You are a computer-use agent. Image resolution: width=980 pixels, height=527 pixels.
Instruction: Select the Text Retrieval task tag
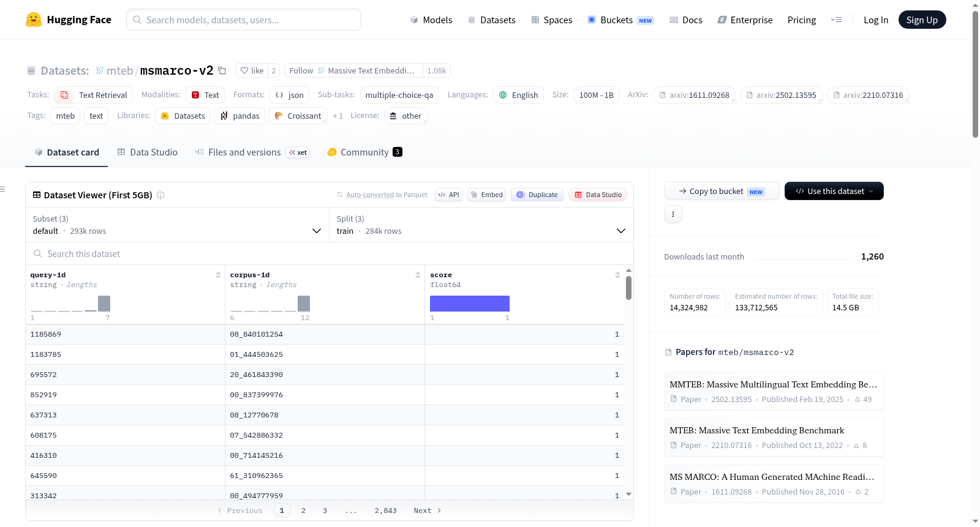click(93, 95)
